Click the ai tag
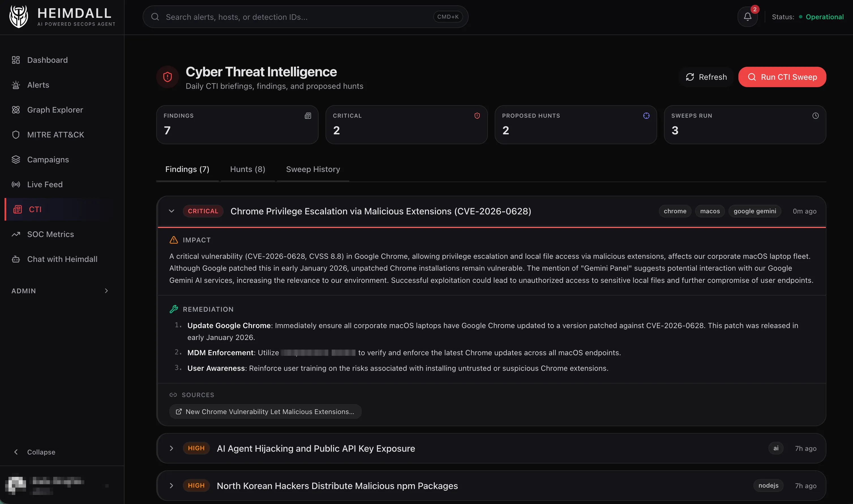The height and width of the screenshot is (504, 853). 776,448
